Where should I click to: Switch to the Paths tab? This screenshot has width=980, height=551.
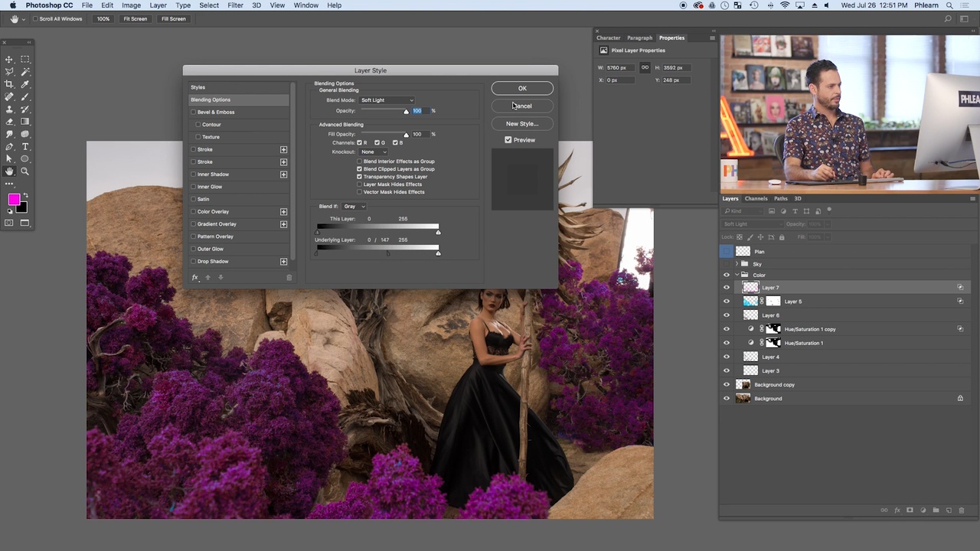click(780, 198)
